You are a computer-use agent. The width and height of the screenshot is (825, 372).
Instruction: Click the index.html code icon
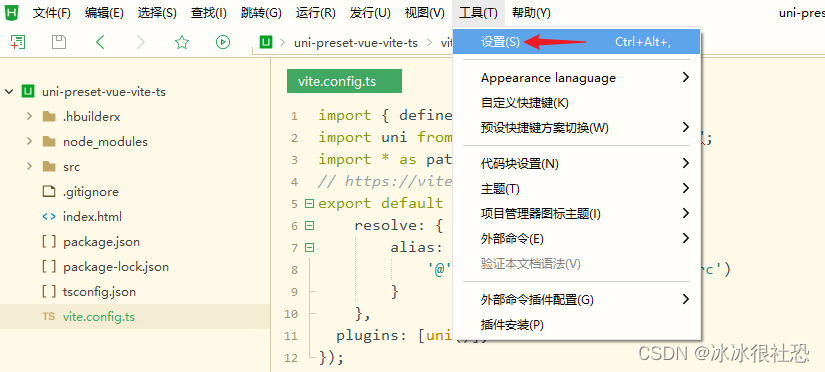click(49, 216)
